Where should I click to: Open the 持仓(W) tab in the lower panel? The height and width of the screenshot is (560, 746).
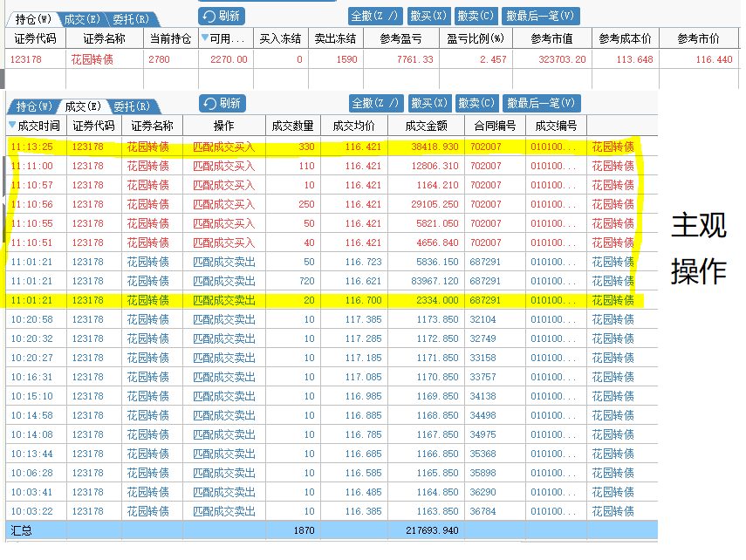coord(34,106)
